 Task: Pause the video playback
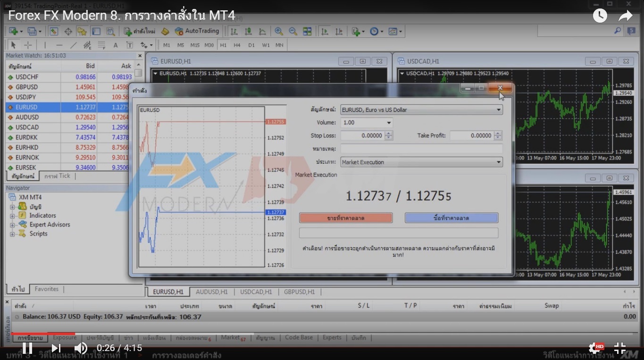point(27,348)
